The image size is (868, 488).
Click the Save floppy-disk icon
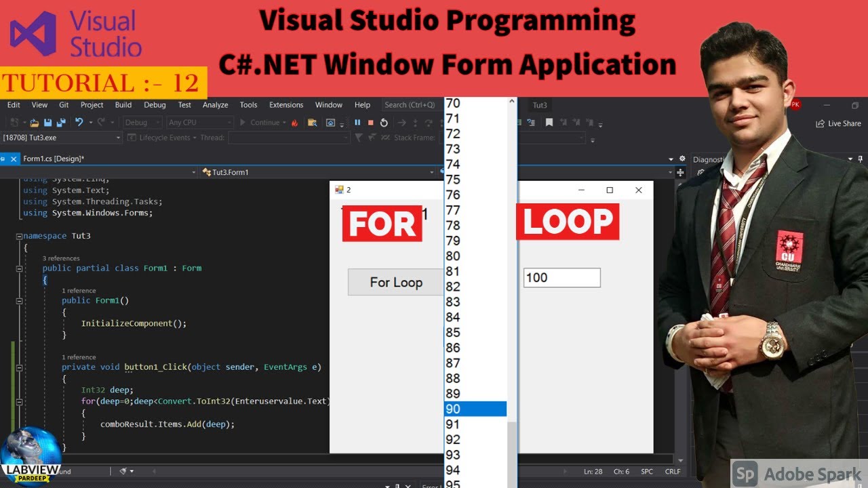pos(48,123)
